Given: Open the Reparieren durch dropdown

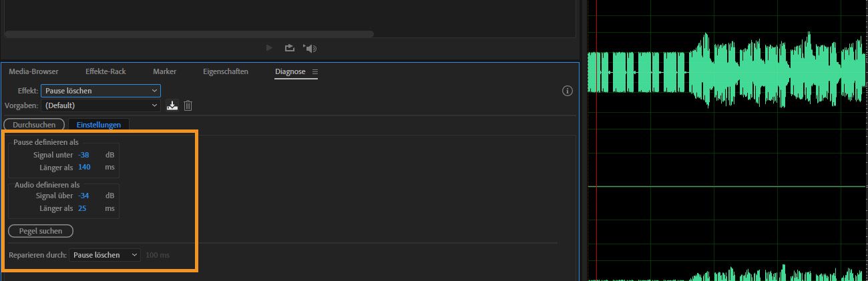Looking at the screenshot, I should 104,255.
